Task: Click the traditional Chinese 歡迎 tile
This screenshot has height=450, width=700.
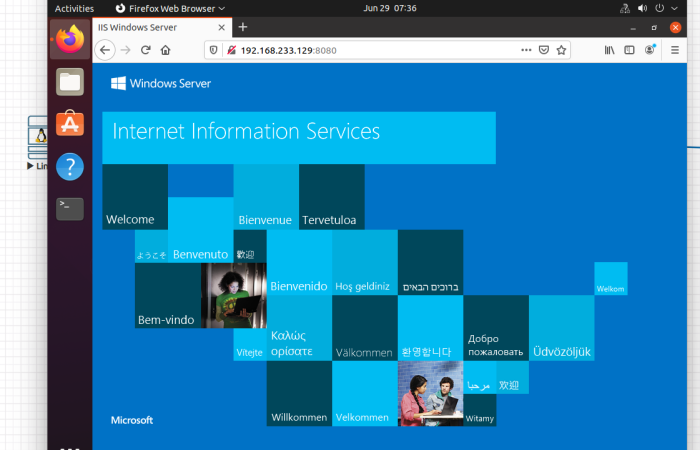Action: (250, 246)
